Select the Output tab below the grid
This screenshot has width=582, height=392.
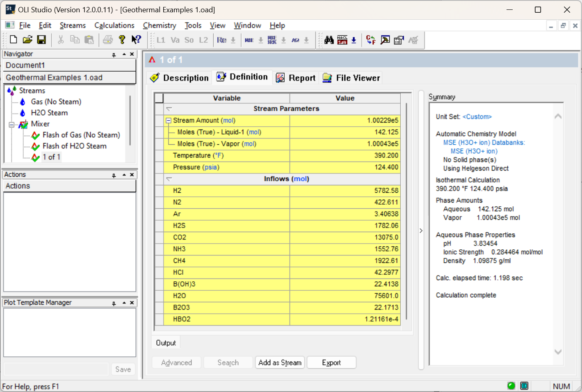pos(166,343)
